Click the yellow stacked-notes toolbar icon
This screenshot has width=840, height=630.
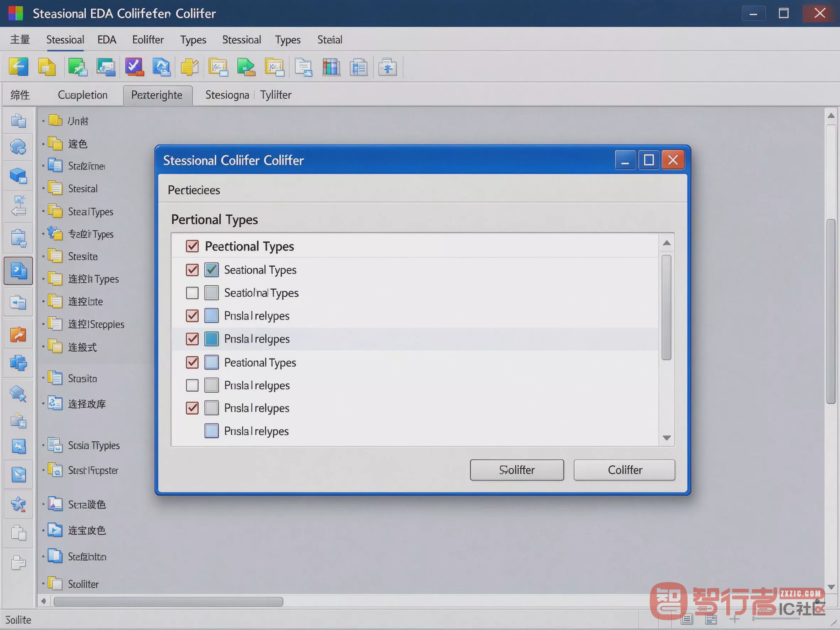[189, 67]
